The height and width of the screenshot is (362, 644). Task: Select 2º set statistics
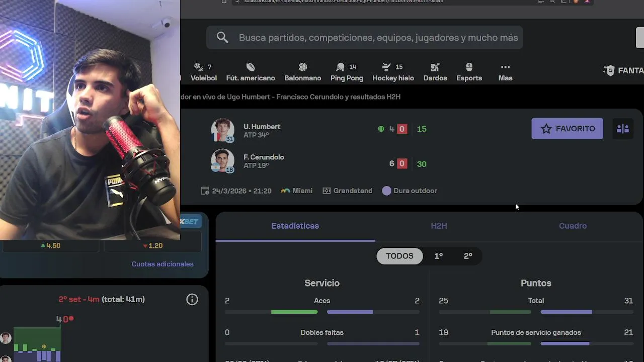click(468, 256)
